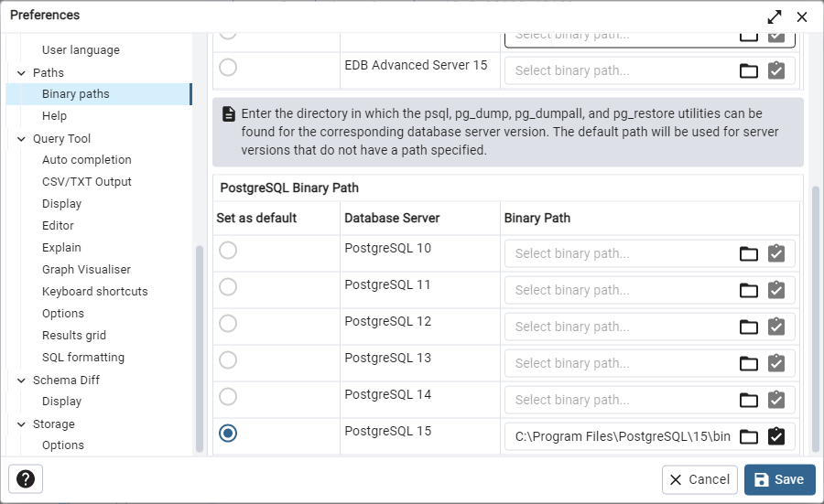Open Display under Schema Diff
The width and height of the screenshot is (824, 504).
61,402
